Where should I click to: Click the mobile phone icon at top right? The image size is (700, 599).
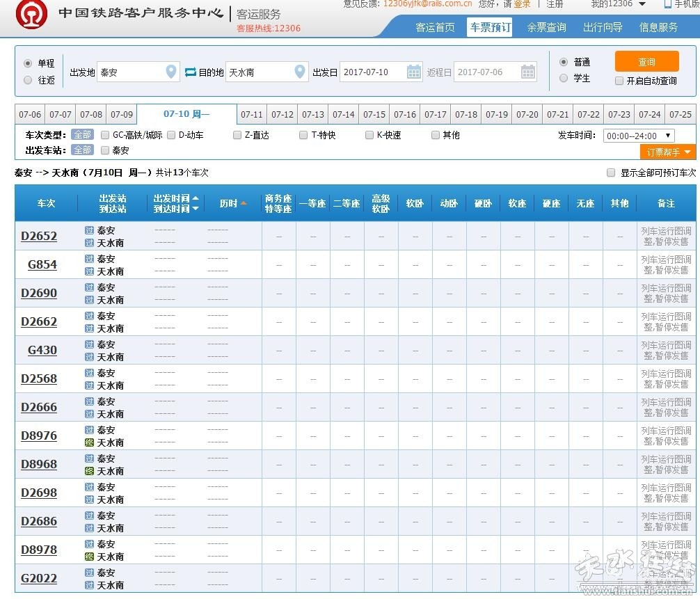668,4
